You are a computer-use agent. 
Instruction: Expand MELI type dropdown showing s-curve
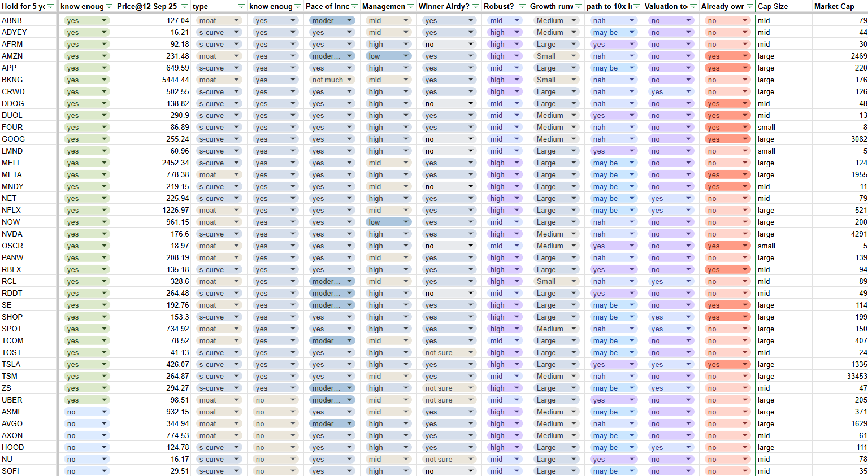click(x=236, y=163)
